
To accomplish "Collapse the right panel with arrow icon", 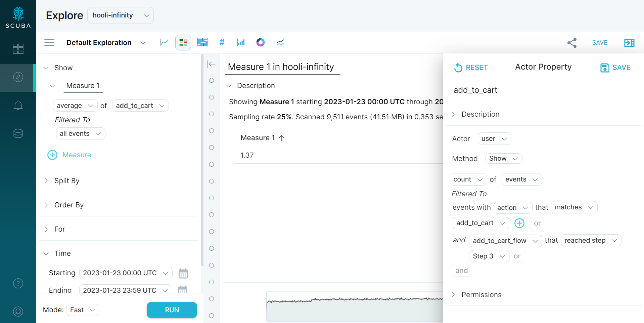I will tap(629, 43).
